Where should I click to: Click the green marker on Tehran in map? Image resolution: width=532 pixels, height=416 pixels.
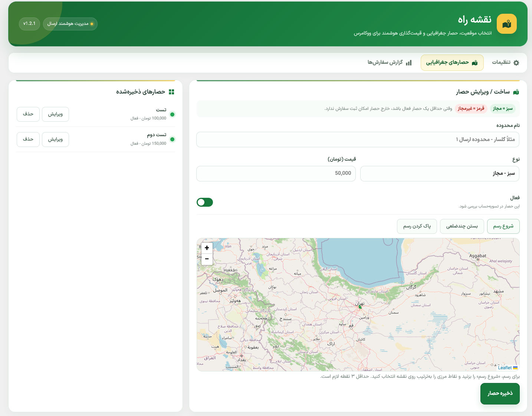click(x=360, y=307)
